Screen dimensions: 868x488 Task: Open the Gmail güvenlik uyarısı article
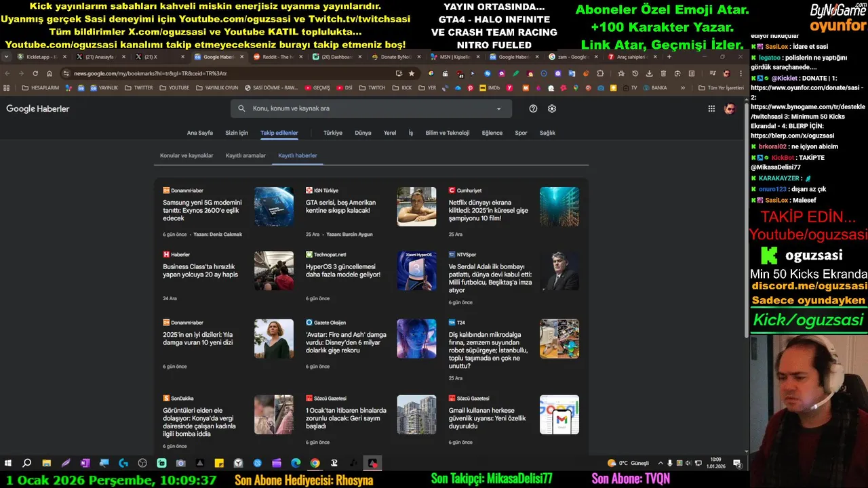click(487, 418)
